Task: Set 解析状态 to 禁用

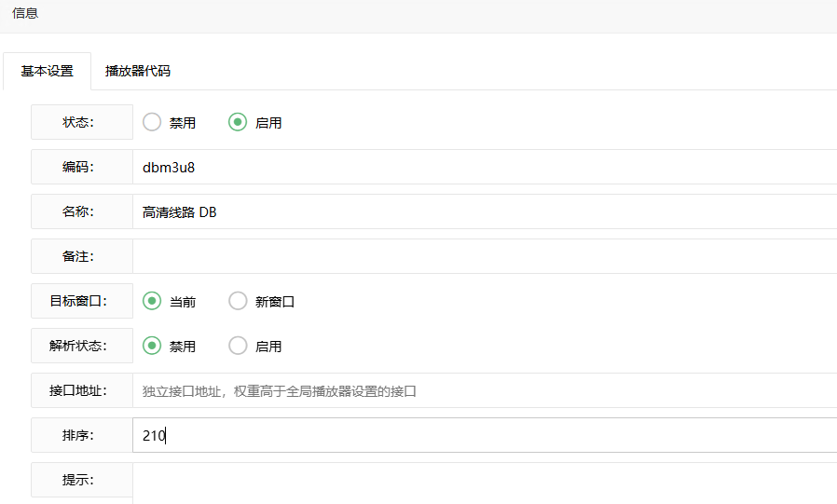Action: [x=152, y=346]
